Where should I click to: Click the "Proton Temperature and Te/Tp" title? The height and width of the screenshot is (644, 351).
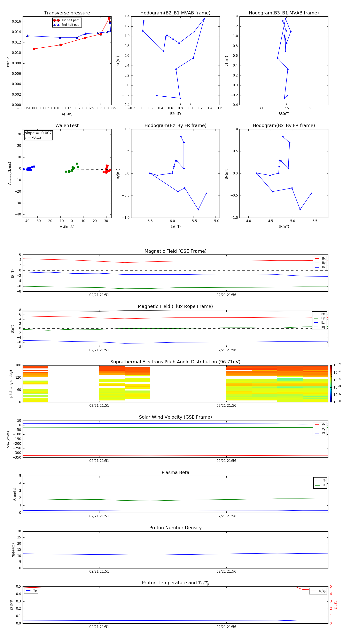[x=175, y=583]
